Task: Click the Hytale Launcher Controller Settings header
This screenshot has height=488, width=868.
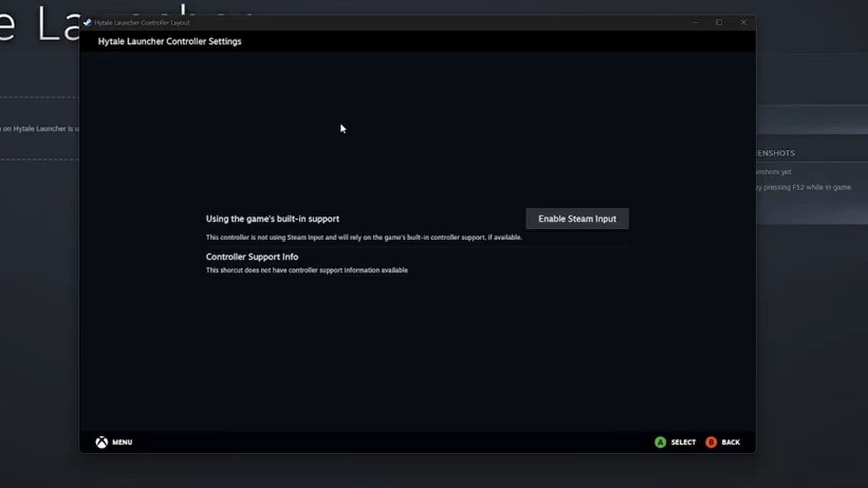Action: (x=170, y=41)
